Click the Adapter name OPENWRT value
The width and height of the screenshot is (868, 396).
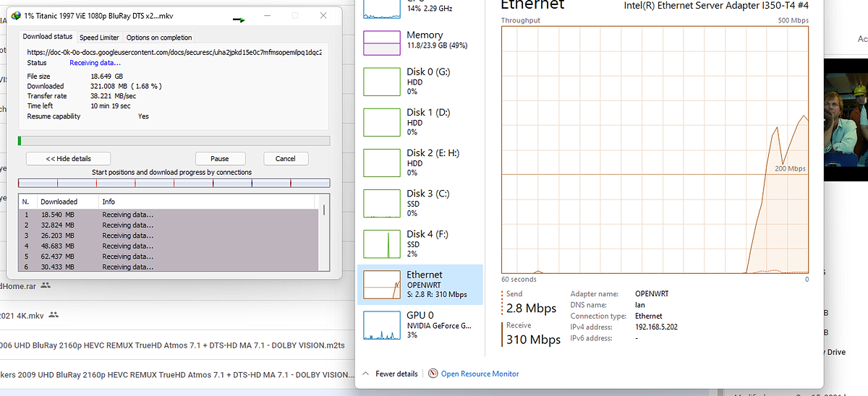(x=652, y=294)
